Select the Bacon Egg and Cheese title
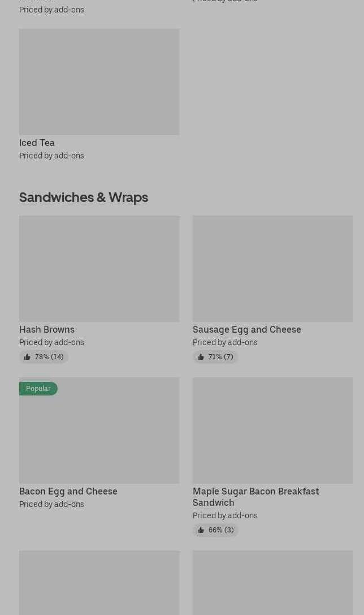The image size is (364, 615). 68,491
